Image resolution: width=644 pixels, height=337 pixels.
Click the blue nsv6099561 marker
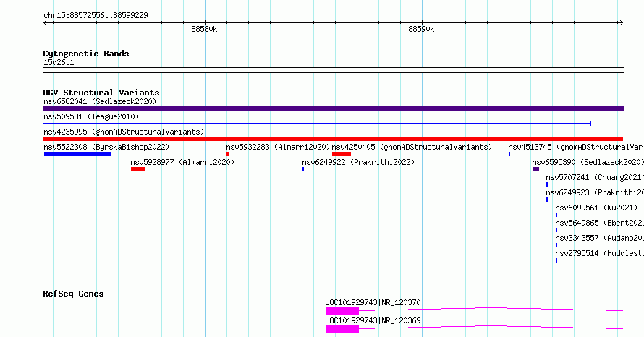[x=556, y=215]
